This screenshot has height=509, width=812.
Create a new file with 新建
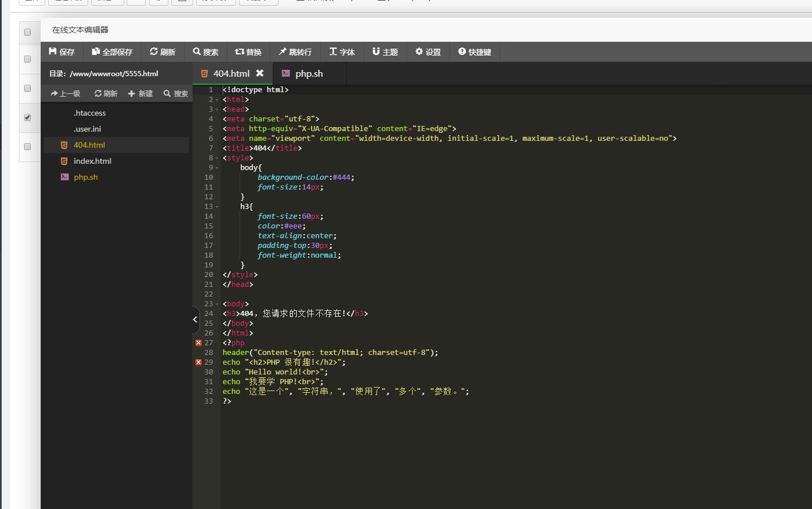click(140, 93)
